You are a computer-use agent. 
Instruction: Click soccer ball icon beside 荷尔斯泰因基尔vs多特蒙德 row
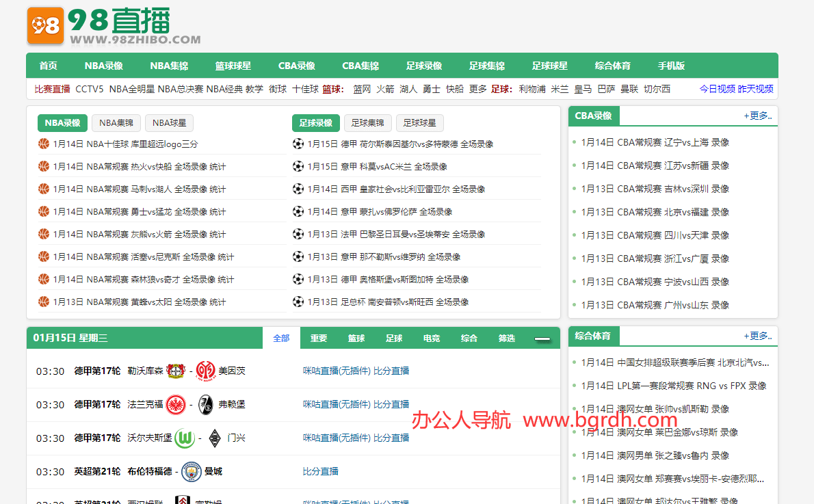click(298, 144)
